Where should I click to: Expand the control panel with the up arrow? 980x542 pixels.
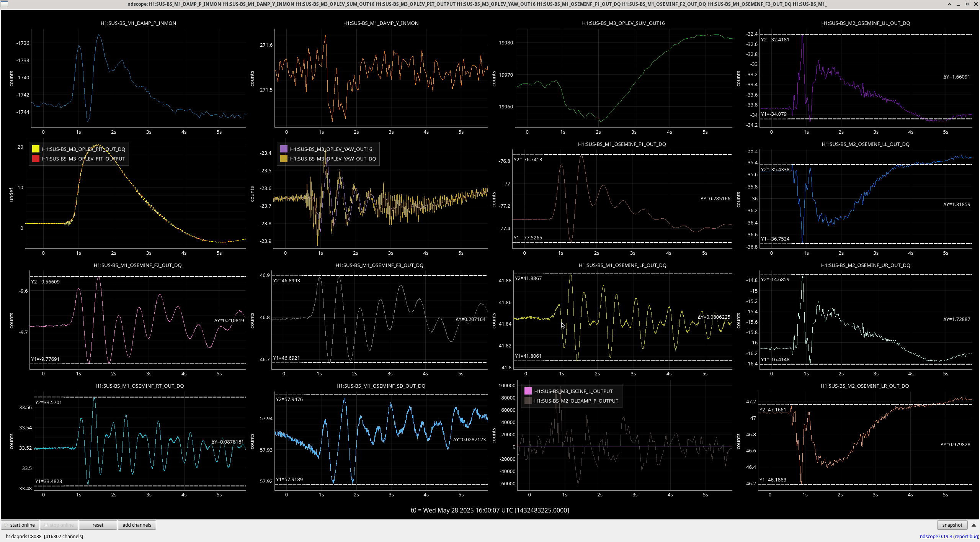point(974,525)
